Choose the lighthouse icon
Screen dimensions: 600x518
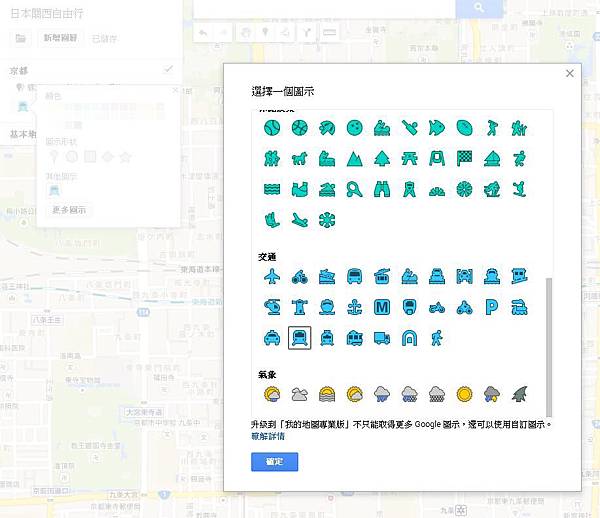(x=300, y=307)
